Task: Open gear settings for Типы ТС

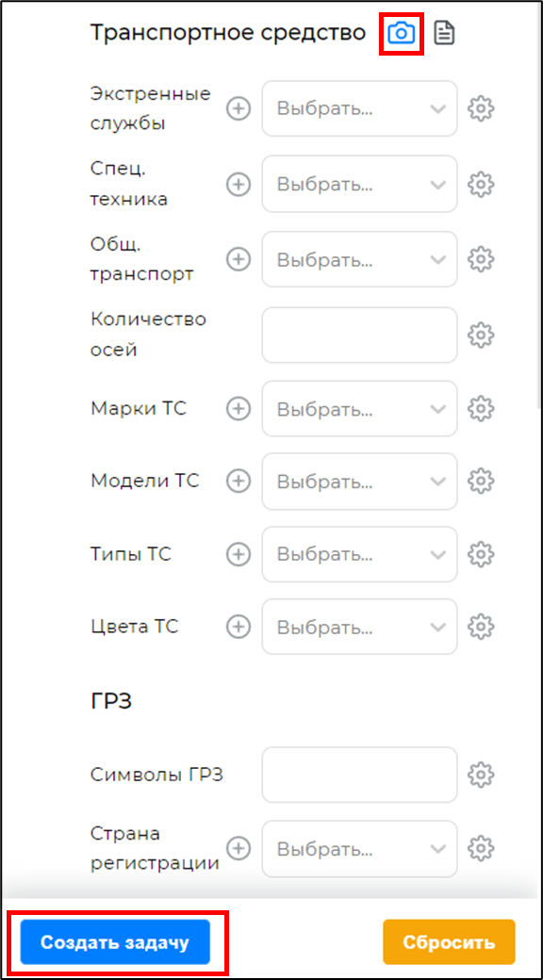Action: [481, 554]
